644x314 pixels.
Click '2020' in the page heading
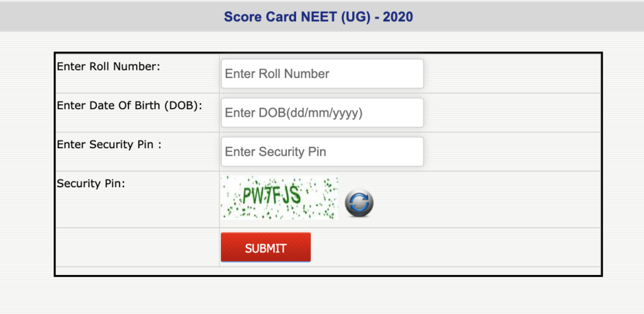point(398,17)
